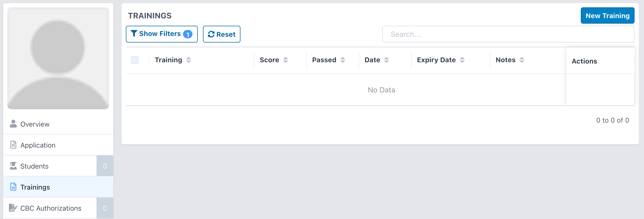Click the Trainings file icon
This screenshot has width=644, height=219.
(x=13, y=187)
